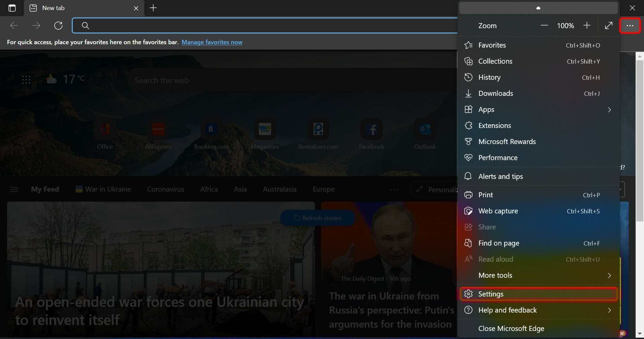
Task: Switch to Australasia feed tab
Action: (x=279, y=189)
